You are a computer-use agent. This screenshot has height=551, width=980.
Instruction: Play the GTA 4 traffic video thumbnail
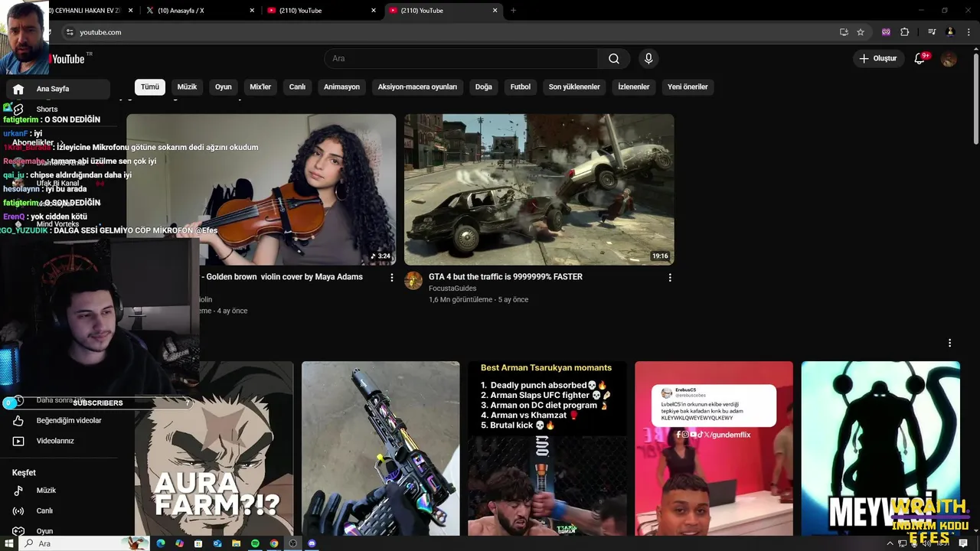click(539, 190)
